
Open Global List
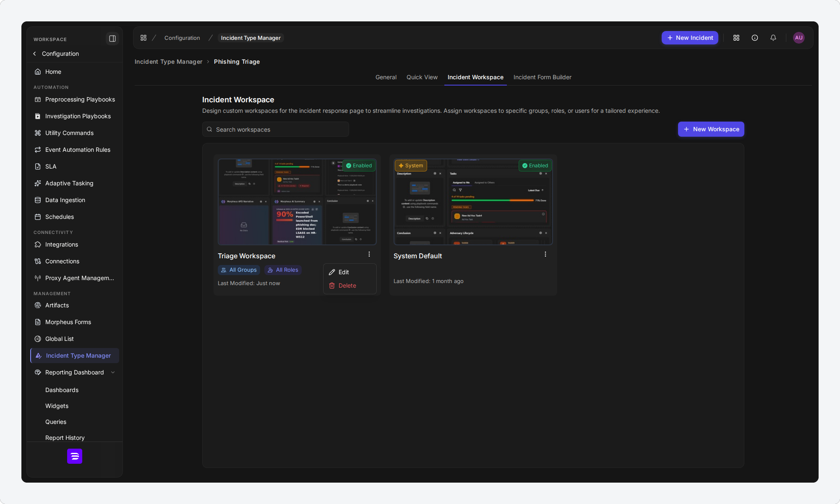(x=75, y=339)
